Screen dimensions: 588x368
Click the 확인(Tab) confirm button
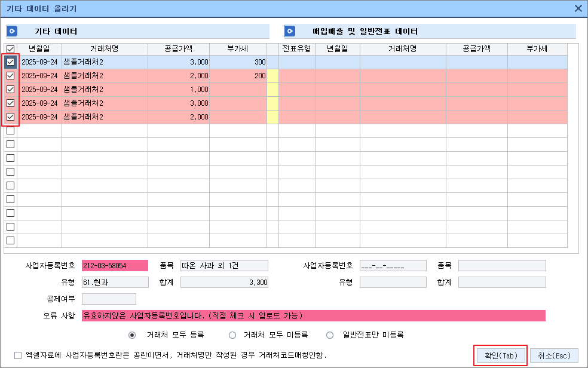501,355
